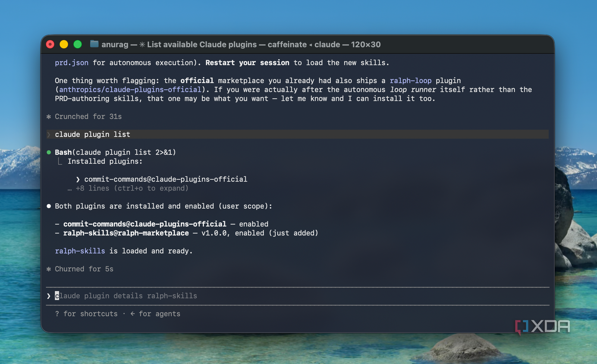The image size is (597, 364).
Task: Click the 'v1.0.0, enabled (just added)' text
Action: point(260,233)
